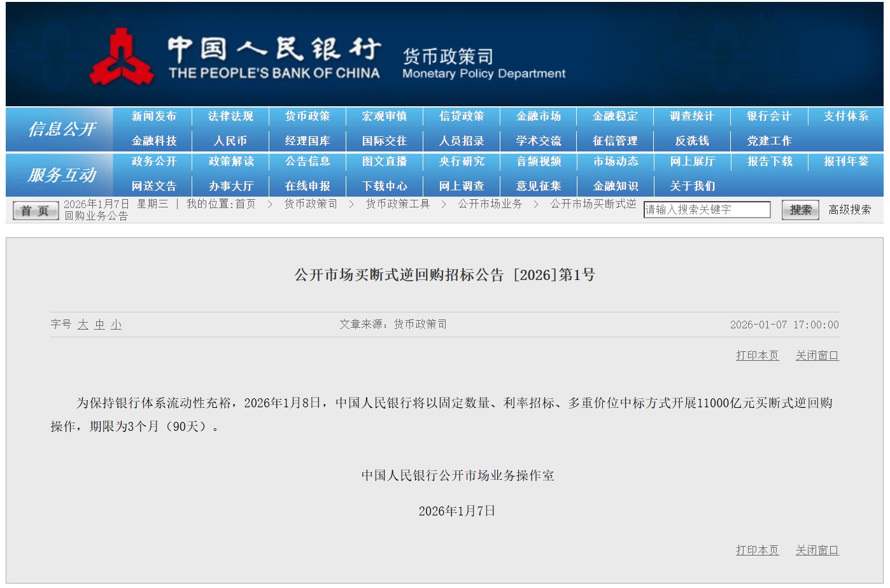Click bottom 关闭窗口 close window link
Screen dimensions: 890x588
coord(817,550)
